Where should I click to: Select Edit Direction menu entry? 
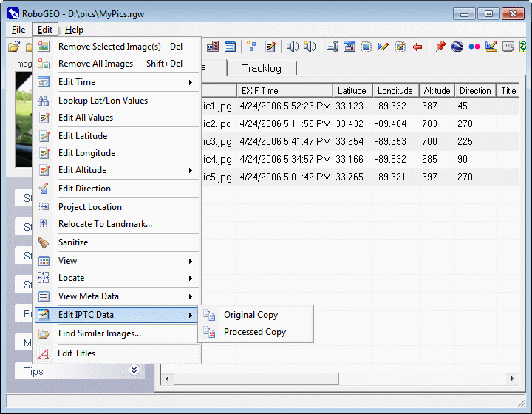point(117,189)
